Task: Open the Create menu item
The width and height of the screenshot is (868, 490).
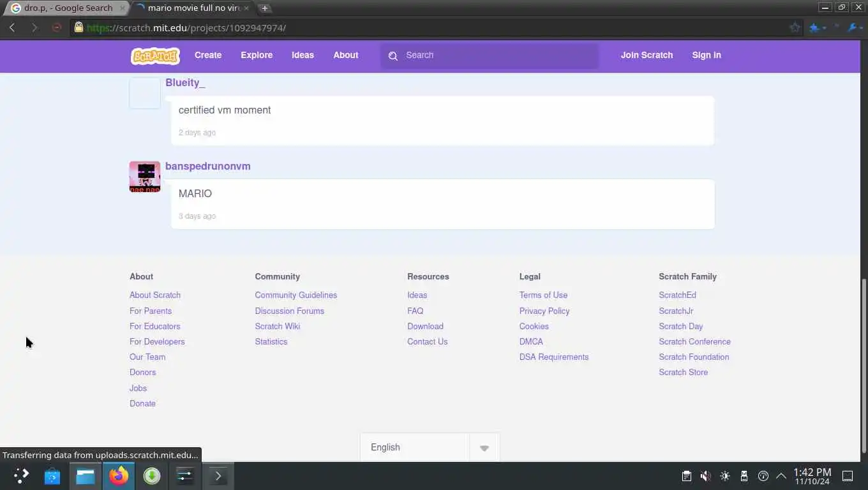Action: [208, 56]
